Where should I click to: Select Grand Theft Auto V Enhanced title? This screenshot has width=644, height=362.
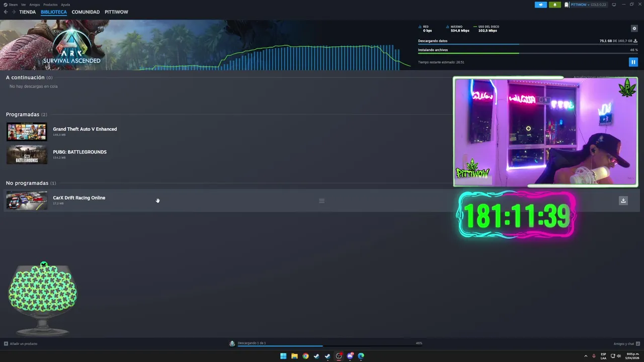(85, 129)
